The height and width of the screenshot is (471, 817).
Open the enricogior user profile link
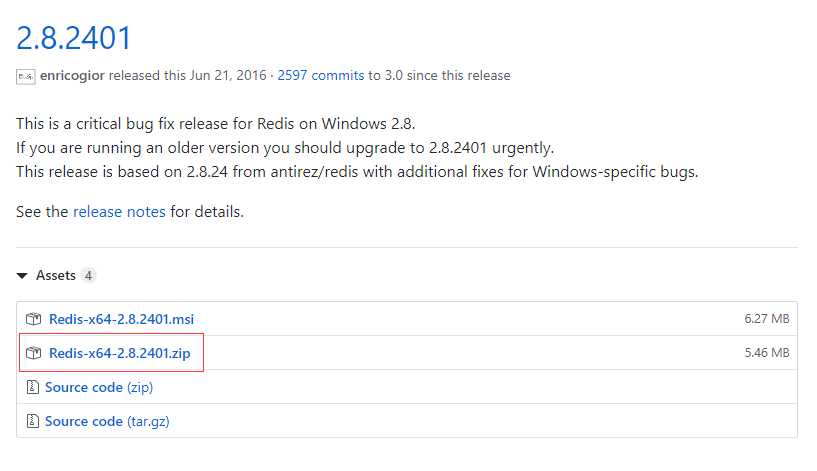coord(72,76)
